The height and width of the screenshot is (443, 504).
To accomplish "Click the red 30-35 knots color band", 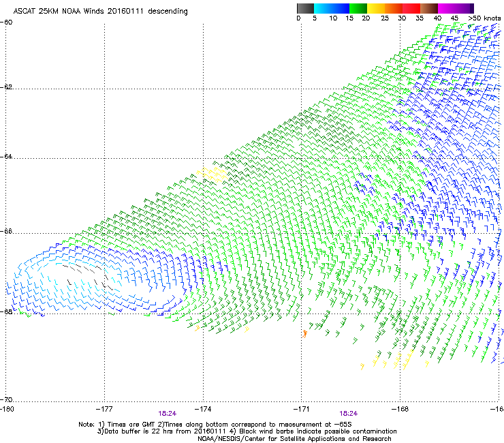I will click(411, 8).
